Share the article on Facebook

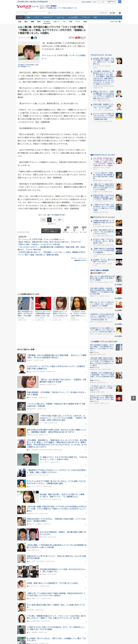tap(36, 38)
